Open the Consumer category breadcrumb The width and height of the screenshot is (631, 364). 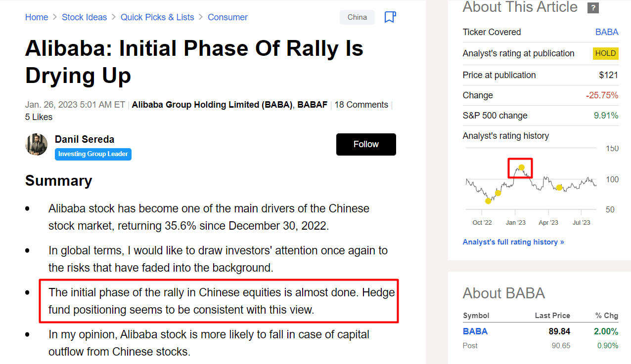tap(227, 17)
